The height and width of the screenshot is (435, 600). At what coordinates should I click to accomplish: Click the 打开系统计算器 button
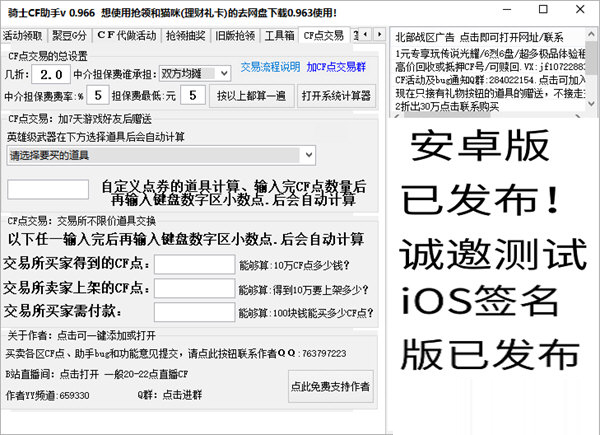pos(336,96)
